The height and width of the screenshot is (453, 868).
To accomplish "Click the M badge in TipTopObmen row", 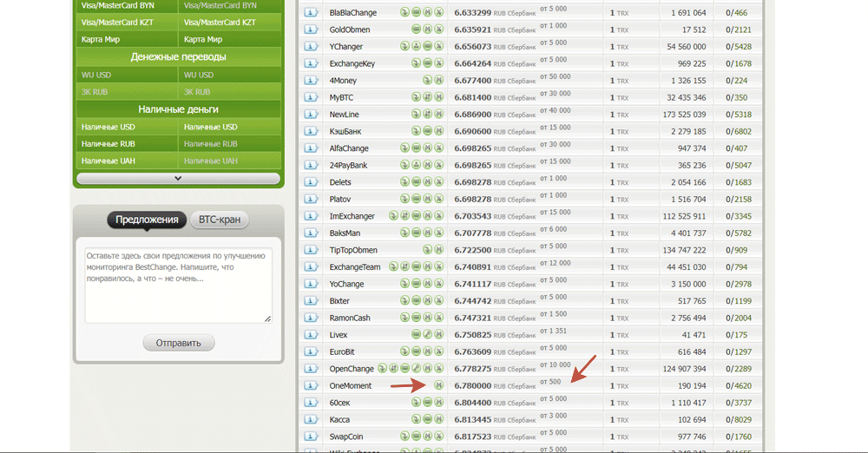I will 439,250.
